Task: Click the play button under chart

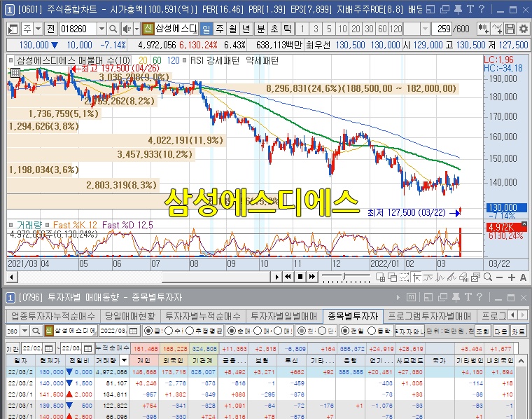Action: coord(276,277)
